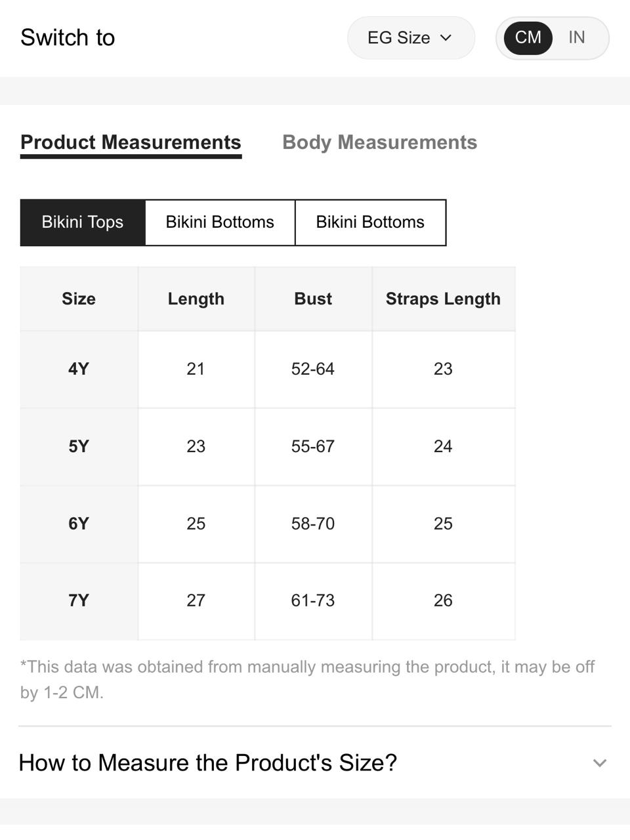Select the 6Y size row
630x840 pixels.
(x=268, y=524)
